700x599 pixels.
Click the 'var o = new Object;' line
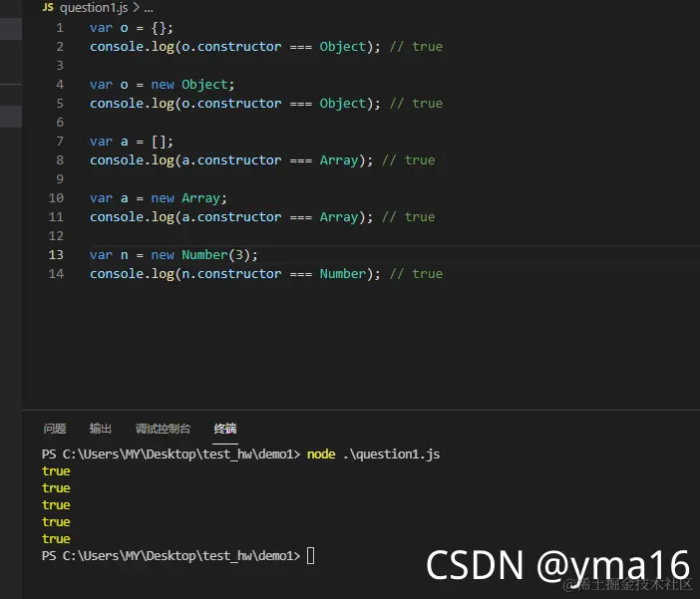click(163, 85)
